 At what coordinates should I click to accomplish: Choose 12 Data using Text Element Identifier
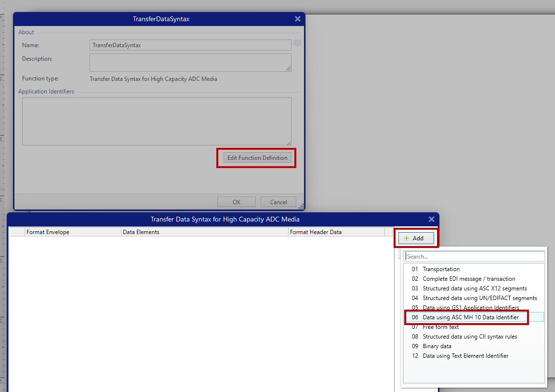point(465,356)
